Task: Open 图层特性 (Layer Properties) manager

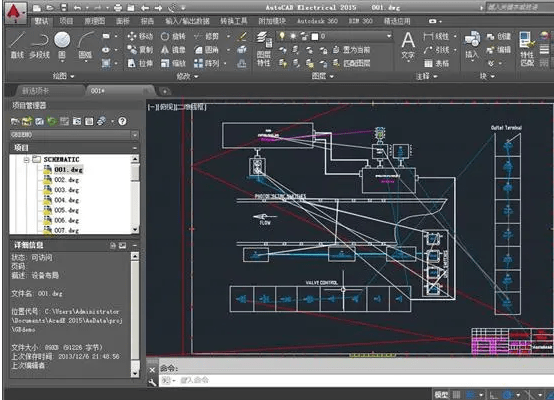Action: point(264,49)
